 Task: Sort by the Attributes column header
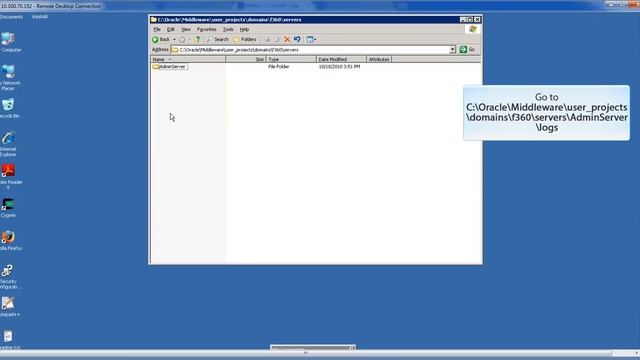pyautogui.click(x=379, y=59)
